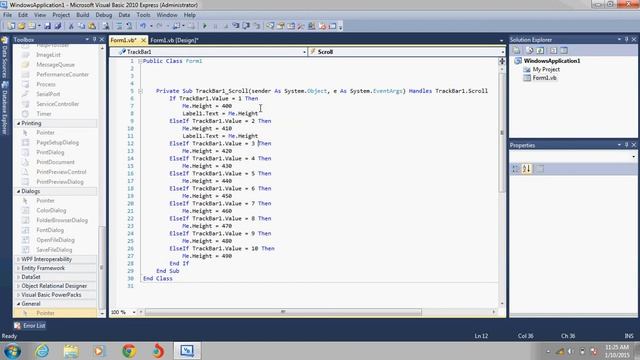This screenshot has width=640, height=360.
Task: Open Toolbox from the toolbar icon
Action: pos(301,26)
